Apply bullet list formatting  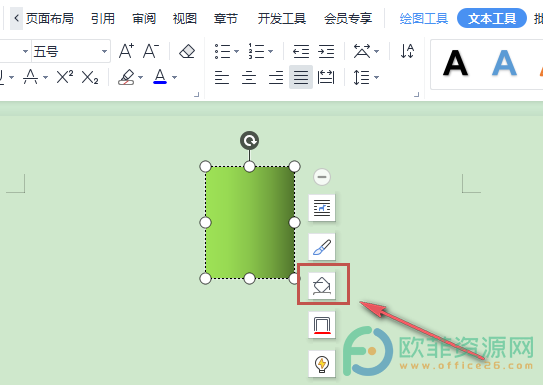coord(222,51)
